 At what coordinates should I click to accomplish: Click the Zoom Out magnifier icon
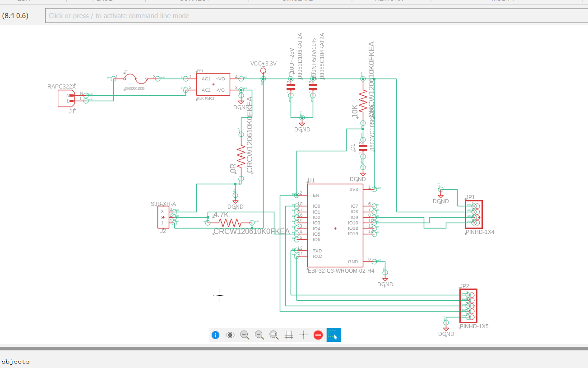point(259,335)
